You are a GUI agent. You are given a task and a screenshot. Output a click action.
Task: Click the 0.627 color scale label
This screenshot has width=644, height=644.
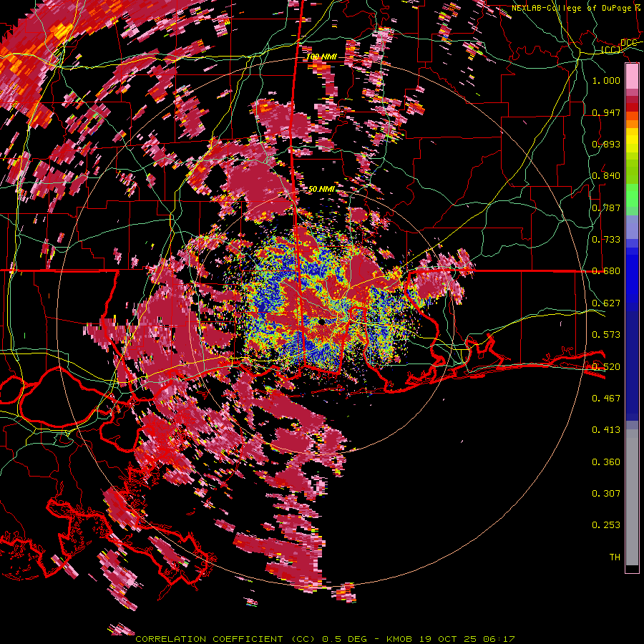606,303
